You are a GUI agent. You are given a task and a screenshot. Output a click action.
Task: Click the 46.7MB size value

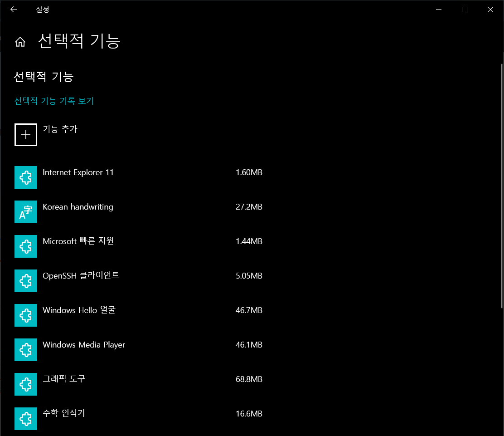tap(249, 310)
